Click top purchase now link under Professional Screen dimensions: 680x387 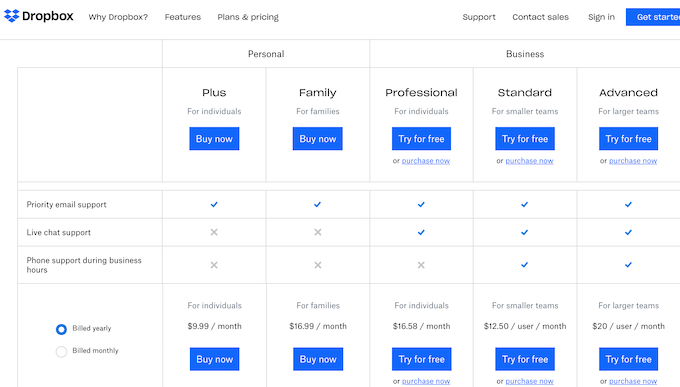426,161
